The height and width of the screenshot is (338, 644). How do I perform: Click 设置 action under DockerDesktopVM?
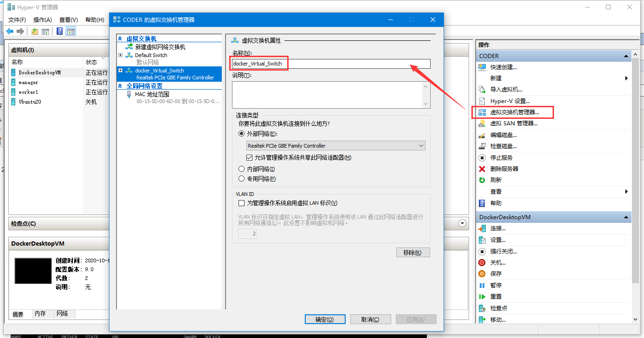pos(498,240)
